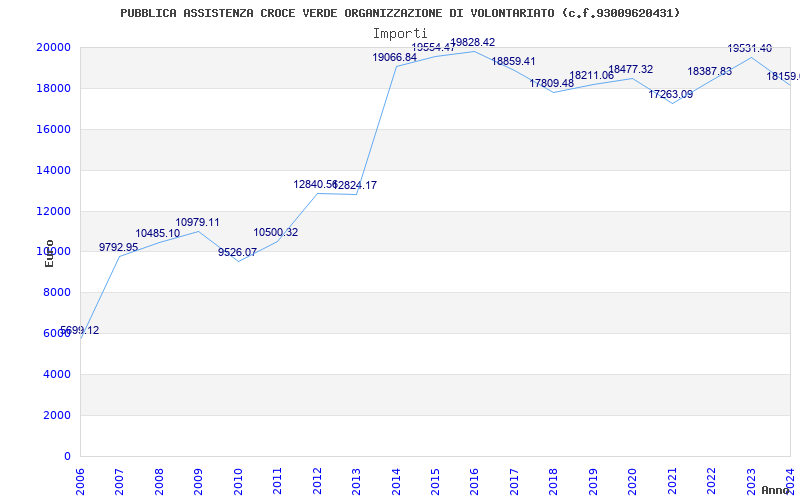Click the chart title with code 93009620431
800x500 pixels.
[x=400, y=13]
